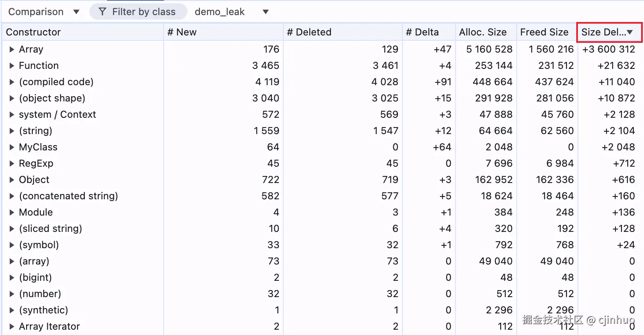Image resolution: width=644 pixels, height=335 pixels.
Task: Click Array alloc size 5 160 528
Action: [x=489, y=49]
